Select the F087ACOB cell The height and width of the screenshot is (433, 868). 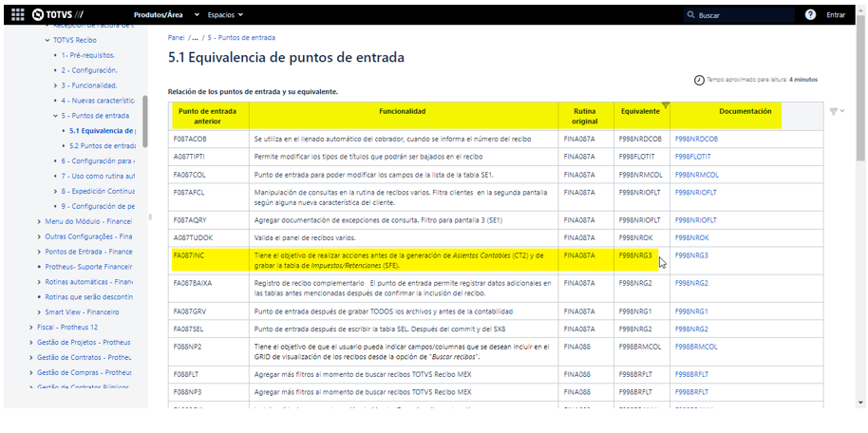pyautogui.click(x=209, y=139)
